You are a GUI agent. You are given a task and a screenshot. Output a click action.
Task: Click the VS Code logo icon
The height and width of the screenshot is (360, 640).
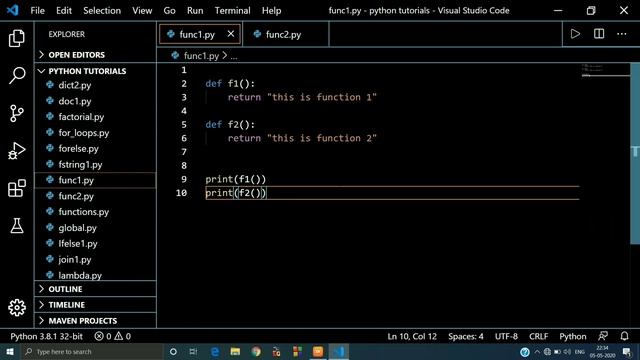coord(12,10)
